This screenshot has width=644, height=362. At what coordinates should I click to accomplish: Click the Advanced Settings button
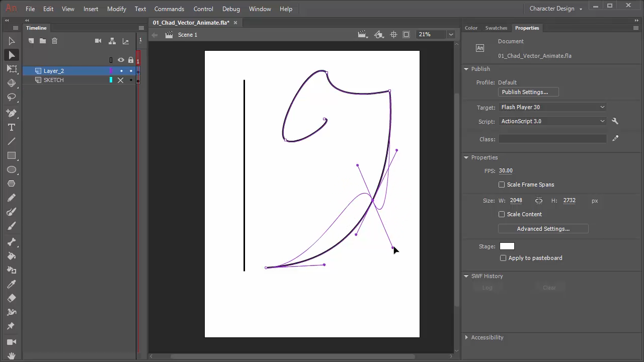(x=543, y=229)
